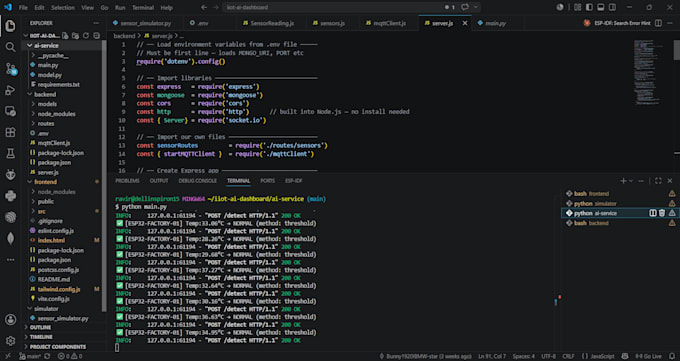Open the Selection menu
The height and width of the screenshot is (361, 680).
click(x=63, y=7)
